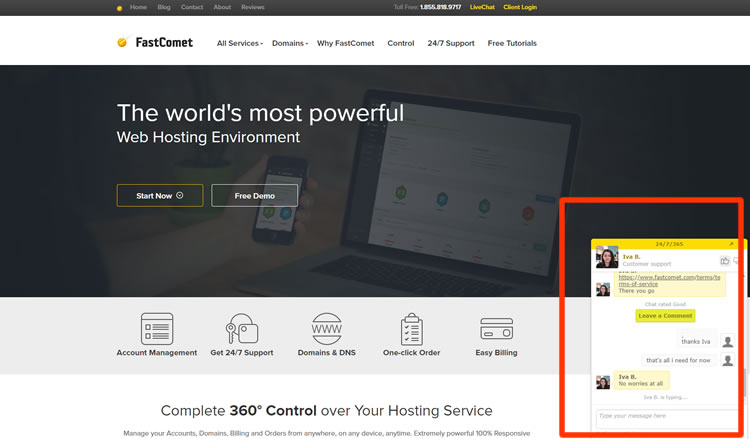Click the user avatar next to 'thanks Iva'
The width and height of the screenshot is (750, 439).
click(x=728, y=341)
